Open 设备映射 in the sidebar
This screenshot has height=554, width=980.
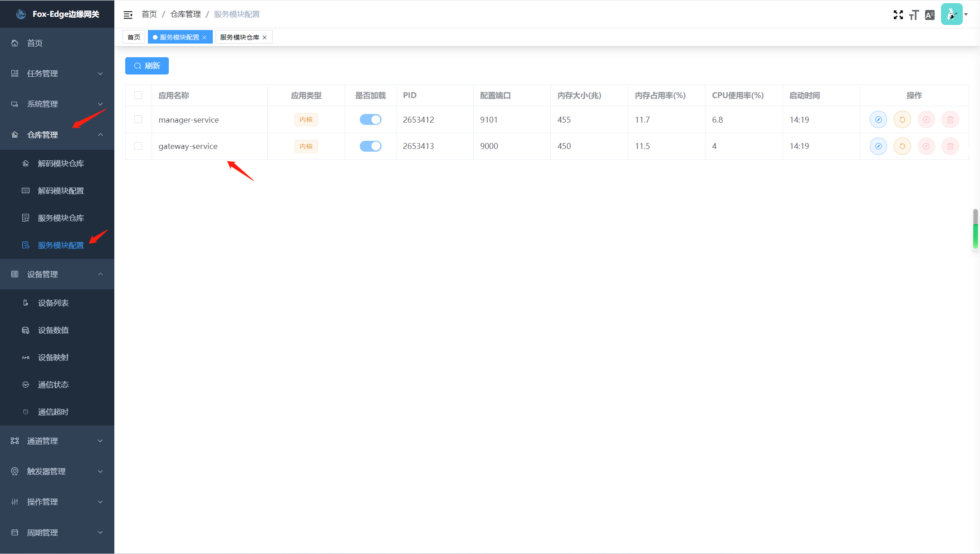(x=57, y=357)
